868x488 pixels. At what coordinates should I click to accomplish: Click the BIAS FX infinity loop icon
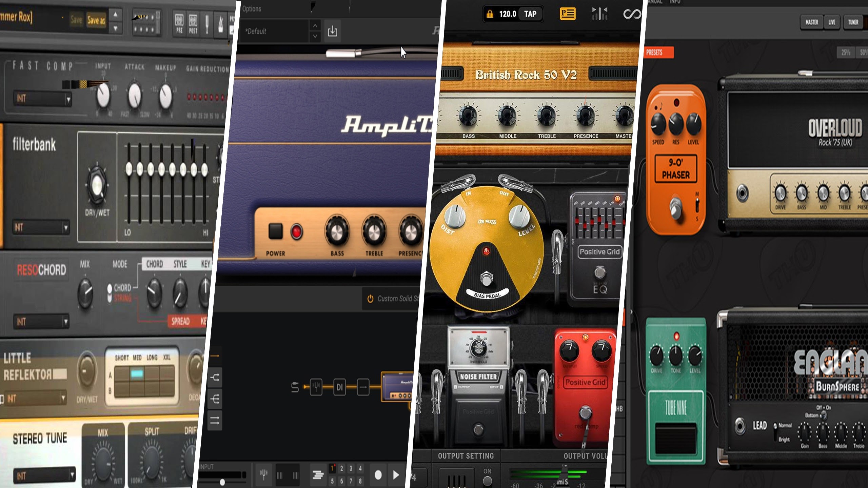tap(632, 14)
